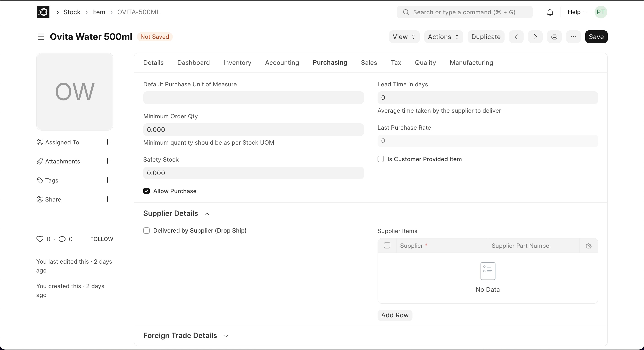This screenshot has height=350, width=644.
Task: Go to previous document arrow
Action: pos(516,37)
